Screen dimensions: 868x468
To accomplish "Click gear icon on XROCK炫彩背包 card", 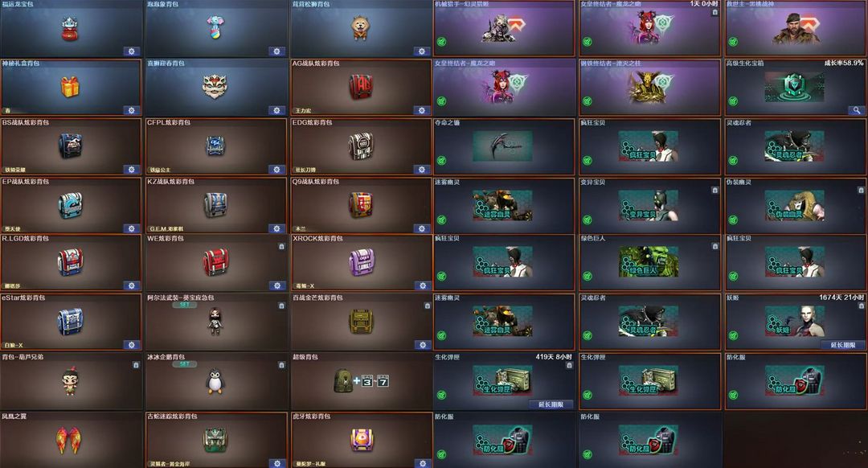I will pyautogui.click(x=423, y=285).
